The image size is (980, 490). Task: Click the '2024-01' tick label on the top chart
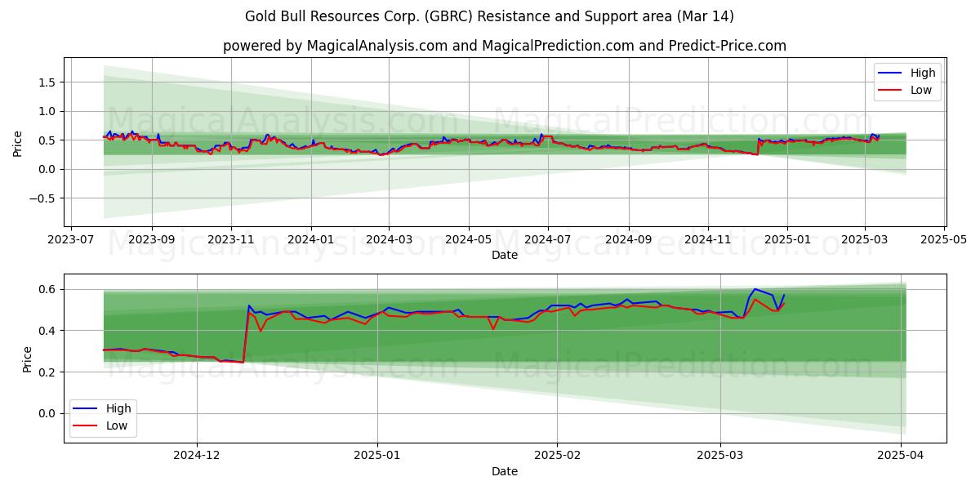[x=310, y=239]
